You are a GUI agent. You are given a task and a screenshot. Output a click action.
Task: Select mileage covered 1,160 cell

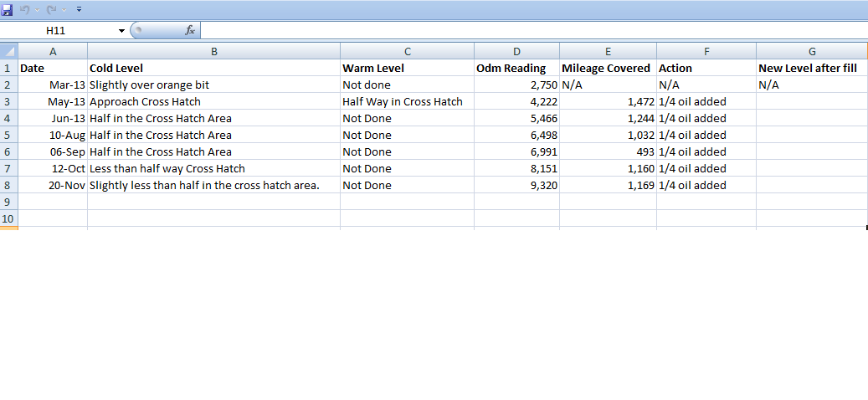point(609,168)
